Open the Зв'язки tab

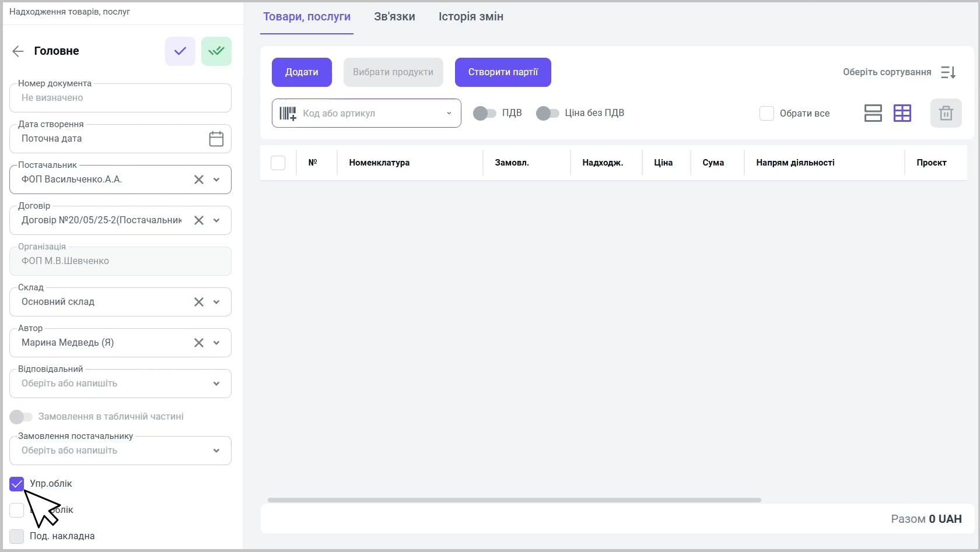tap(394, 17)
